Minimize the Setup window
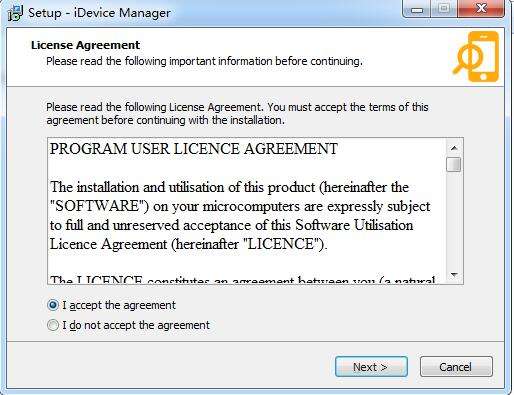The image size is (514, 395). (417, 9)
